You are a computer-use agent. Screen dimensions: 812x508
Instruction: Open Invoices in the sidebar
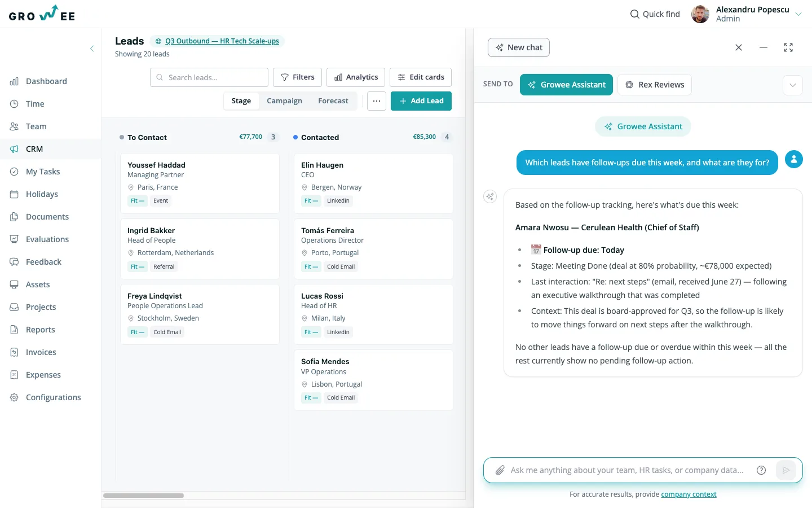click(41, 352)
